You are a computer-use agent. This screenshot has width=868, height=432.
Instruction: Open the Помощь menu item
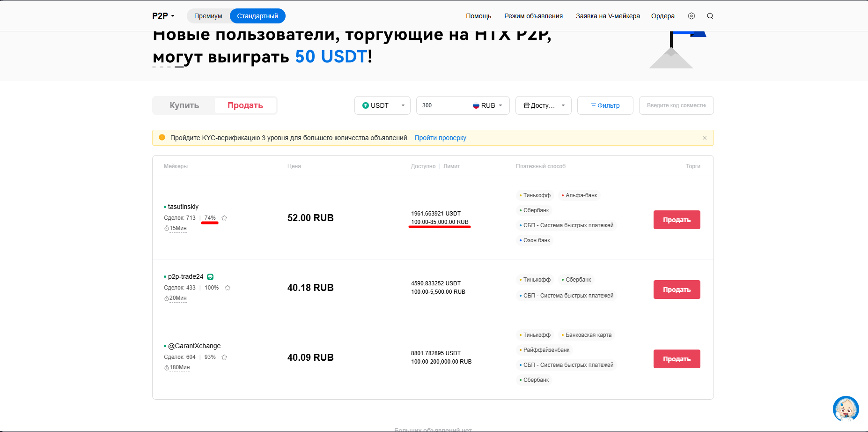tap(478, 16)
